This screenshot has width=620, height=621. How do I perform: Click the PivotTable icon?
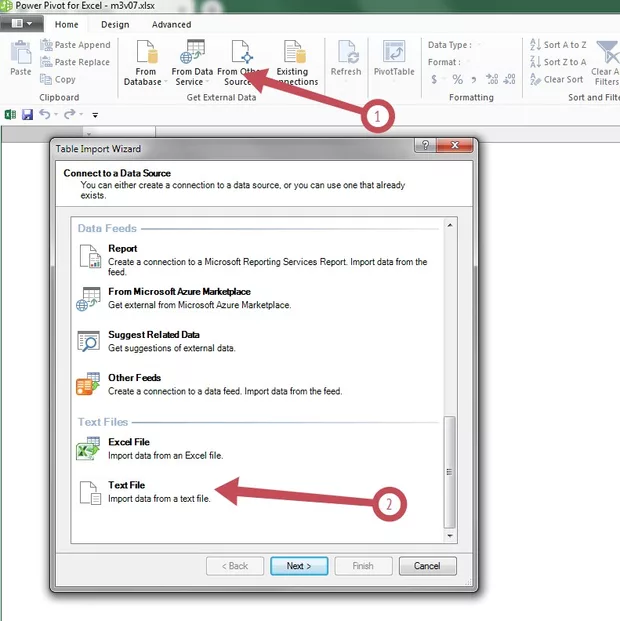394,51
